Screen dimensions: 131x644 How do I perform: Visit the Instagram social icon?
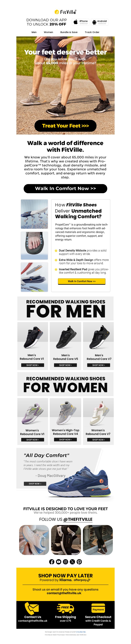click(65, 562)
